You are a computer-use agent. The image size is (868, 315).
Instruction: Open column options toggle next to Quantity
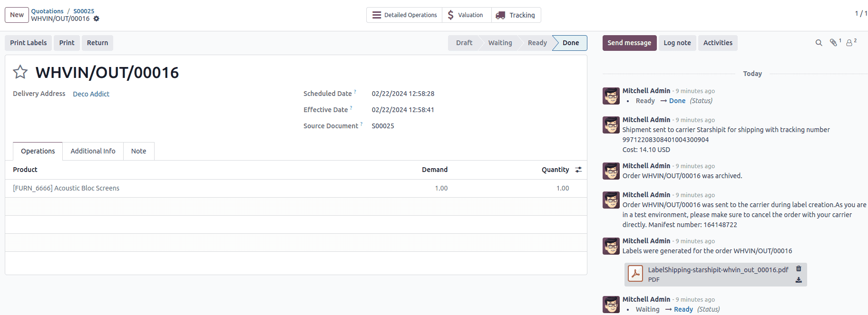(578, 170)
